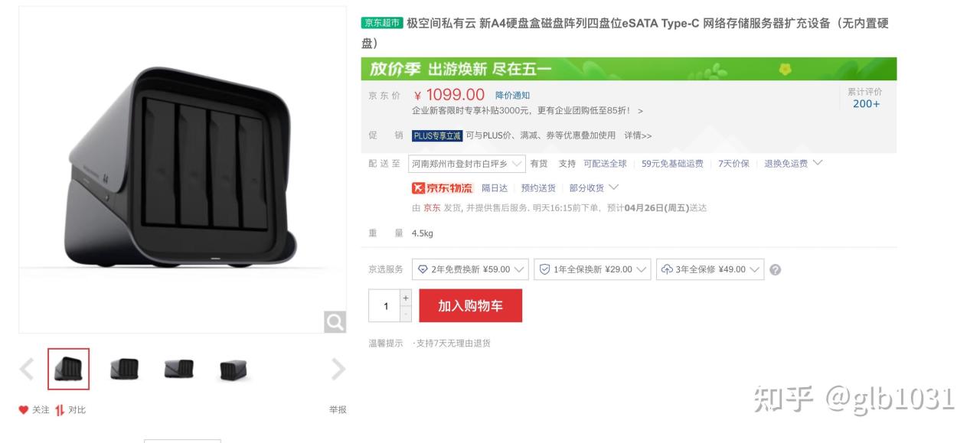Expand the 3年全保修 ¥49.00 service option
The height and width of the screenshot is (443, 980).
tap(710, 269)
